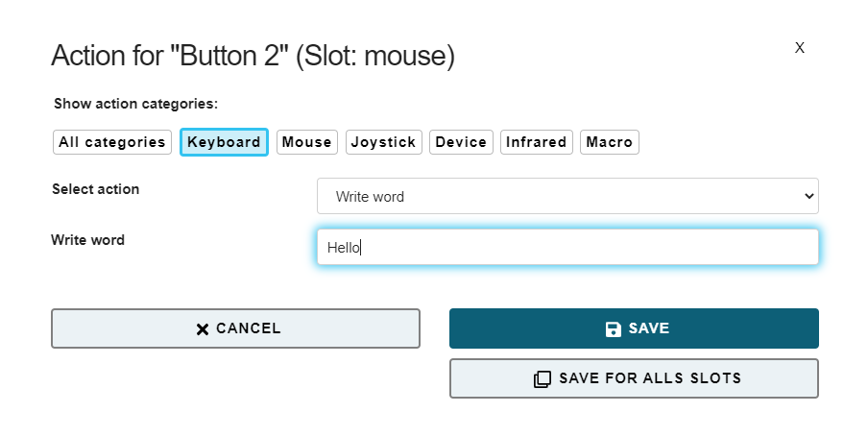
Task: Choose the Infrared category filter
Action: click(537, 142)
